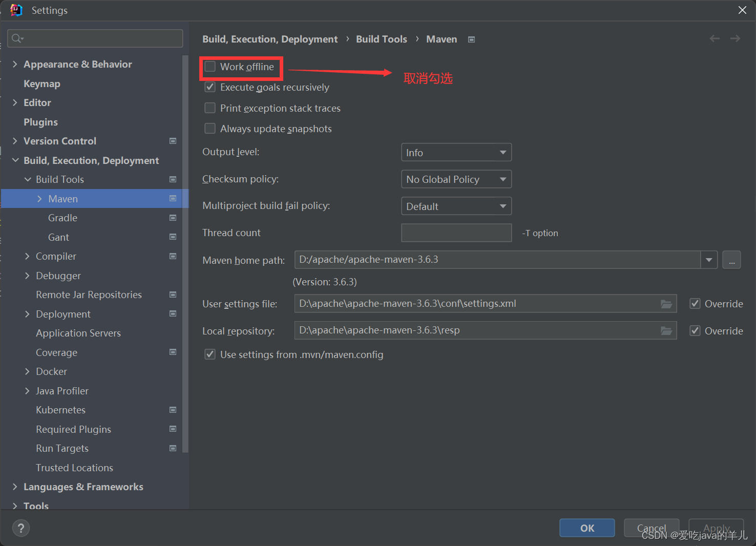
Task: Browse folder icon for Local repository
Action: coord(666,330)
